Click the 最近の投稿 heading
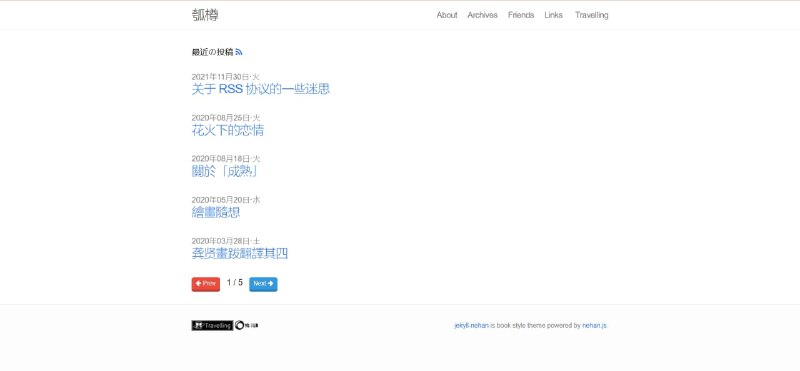Image resolution: width=800 pixels, height=371 pixels. coord(212,52)
